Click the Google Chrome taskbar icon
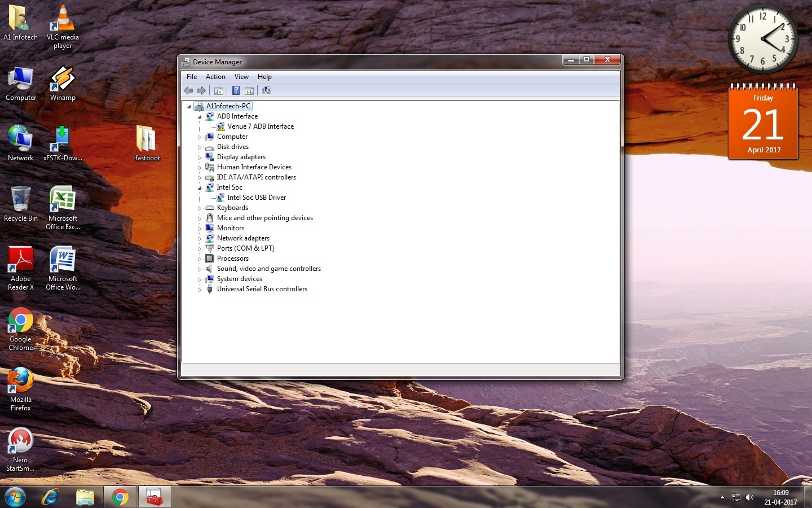Image resolution: width=812 pixels, height=508 pixels. pyautogui.click(x=120, y=497)
